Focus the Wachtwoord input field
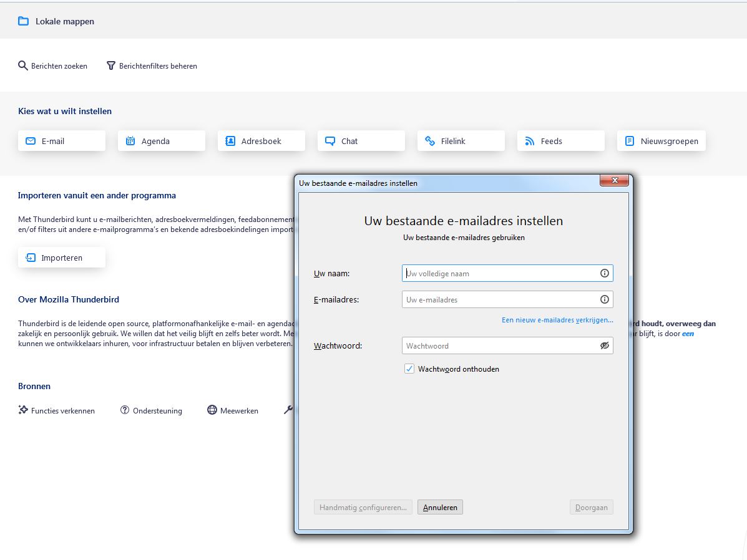This screenshot has height=560, width=747. coord(499,345)
